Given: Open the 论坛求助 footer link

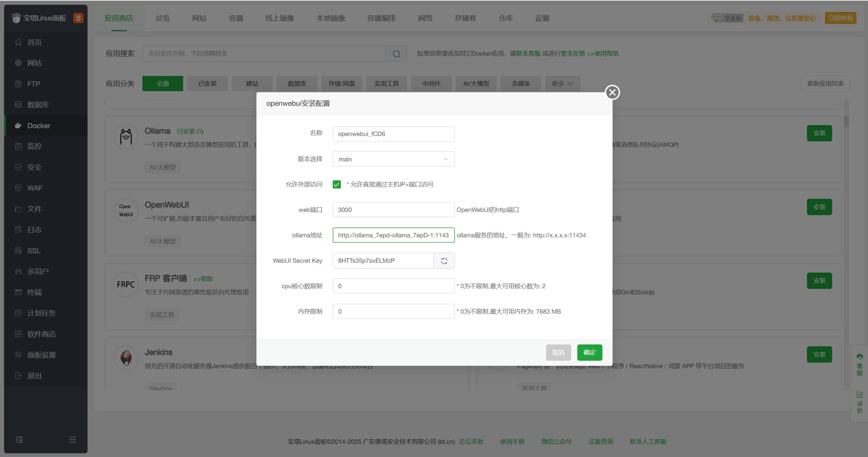Looking at the screenshot, I should pos(471,442).
